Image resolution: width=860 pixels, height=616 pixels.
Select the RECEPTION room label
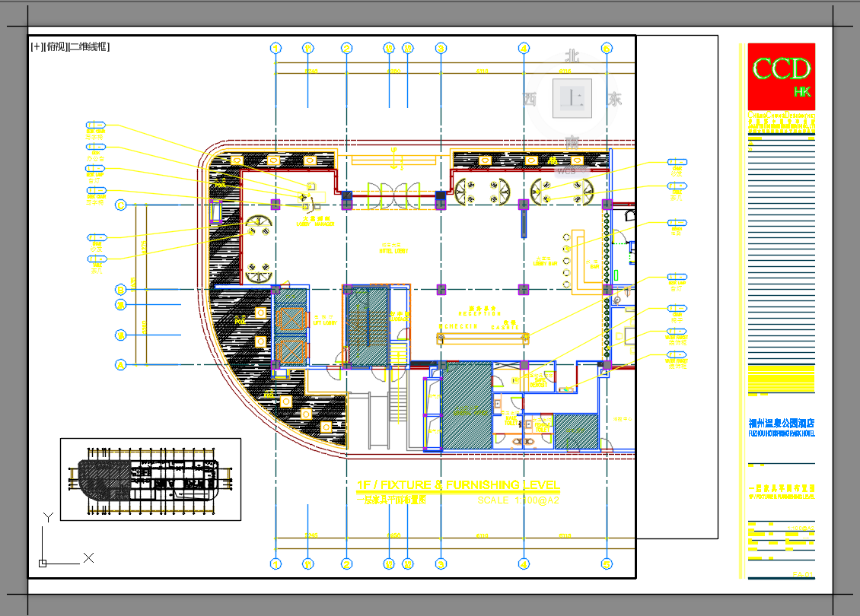480,314
